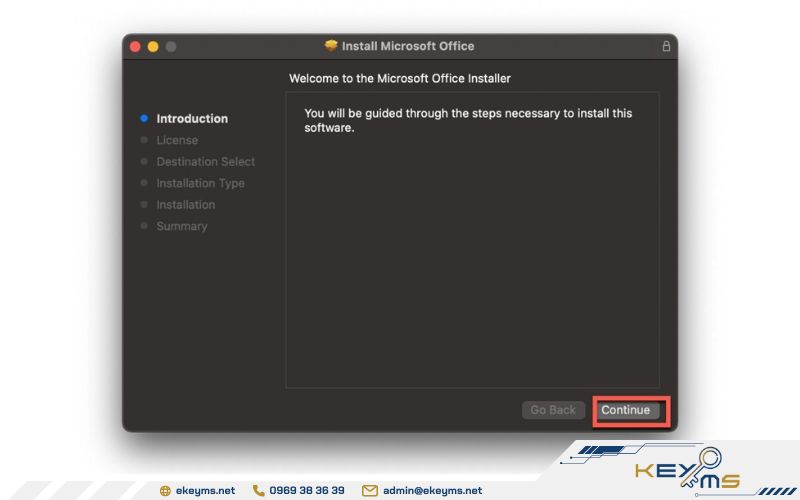Click the globe icon beside ekeyms.net
This screenshot has width=800, height=500.
pyautogui.click(x=165, y=491)
